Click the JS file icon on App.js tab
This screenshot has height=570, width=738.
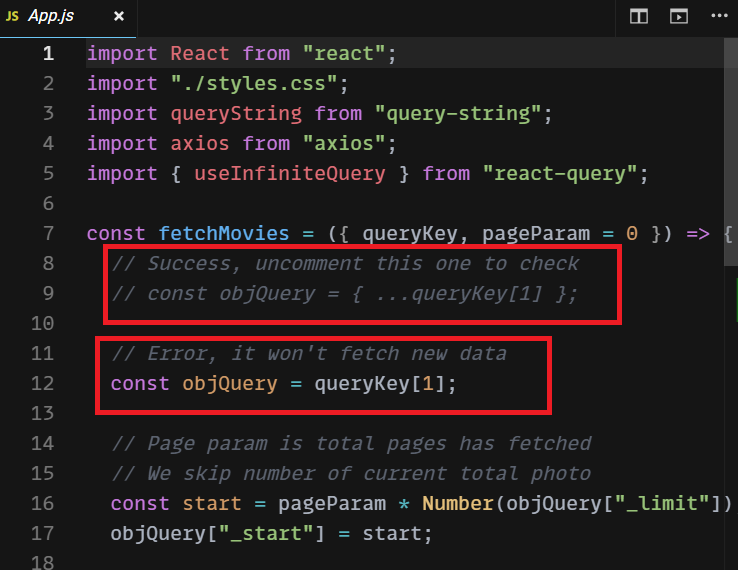12,16
